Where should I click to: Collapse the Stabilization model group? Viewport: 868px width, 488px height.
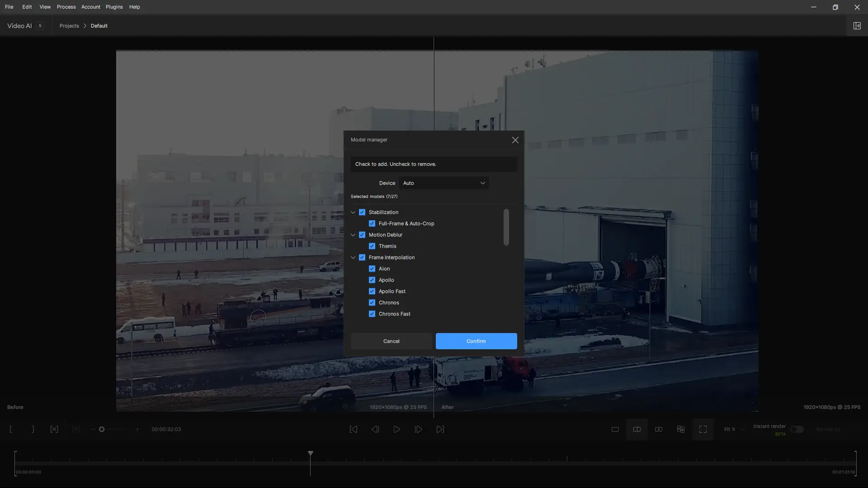point(353,212)
